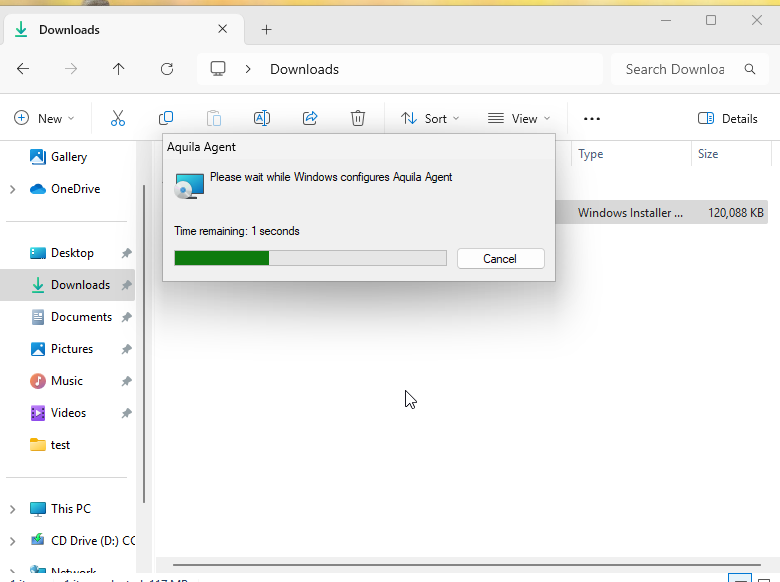This screenshot has width=780, height=582.
Task: Cancel the Aquila Agent installation
Action: [500, 259]
